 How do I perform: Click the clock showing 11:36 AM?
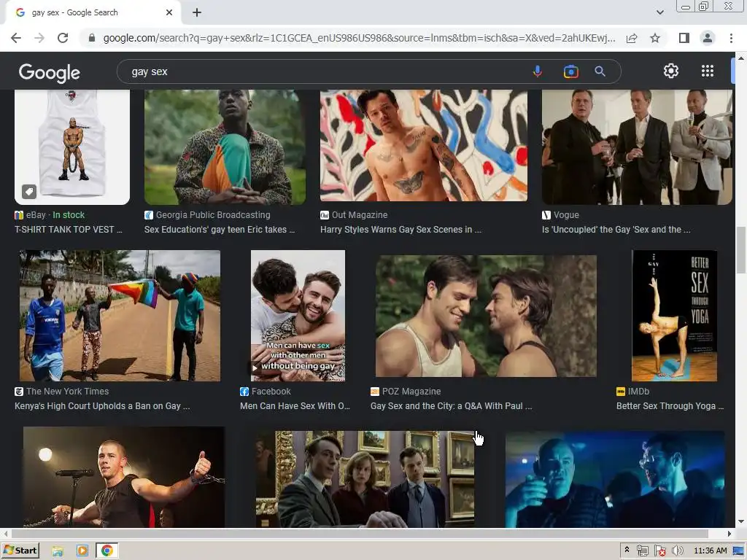point(711,551)
